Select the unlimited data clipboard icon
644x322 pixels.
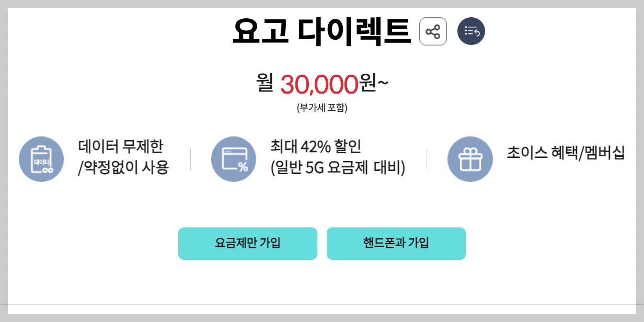pos(41,158)
